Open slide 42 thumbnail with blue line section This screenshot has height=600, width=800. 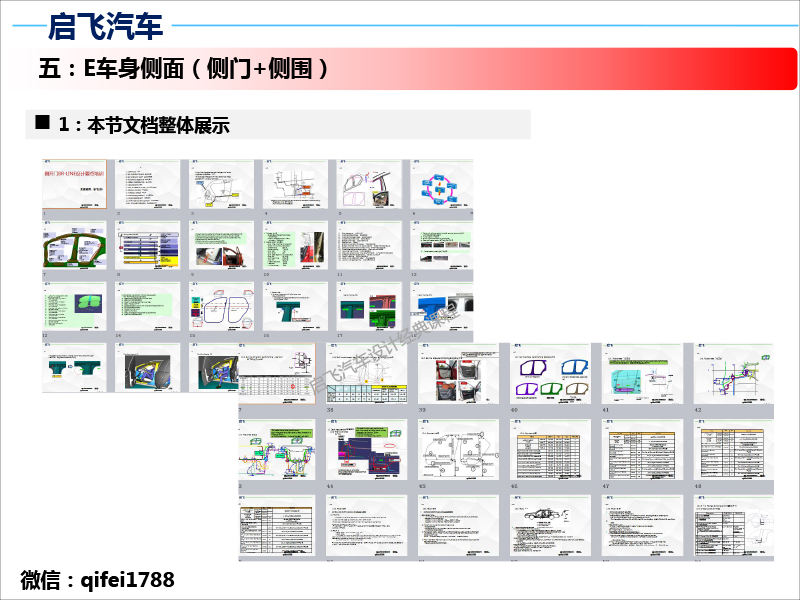(x=734, y=374)
